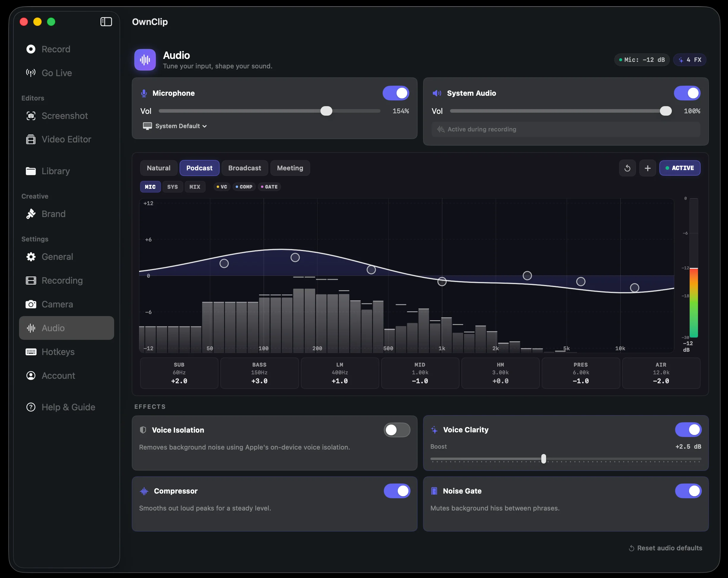Image resolution: width=728 pixels, height=578 pixels.
Task: Open the System Default input dropdown
Action: coord(175,126)
